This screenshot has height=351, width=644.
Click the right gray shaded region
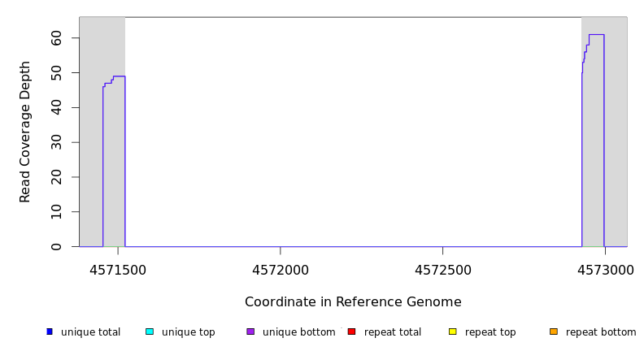616,130
